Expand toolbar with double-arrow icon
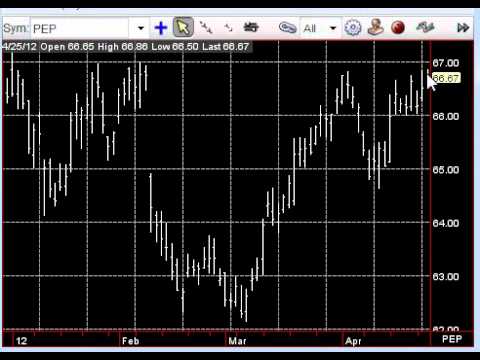The width and height of the screenshot is (480, 360). 463,28
